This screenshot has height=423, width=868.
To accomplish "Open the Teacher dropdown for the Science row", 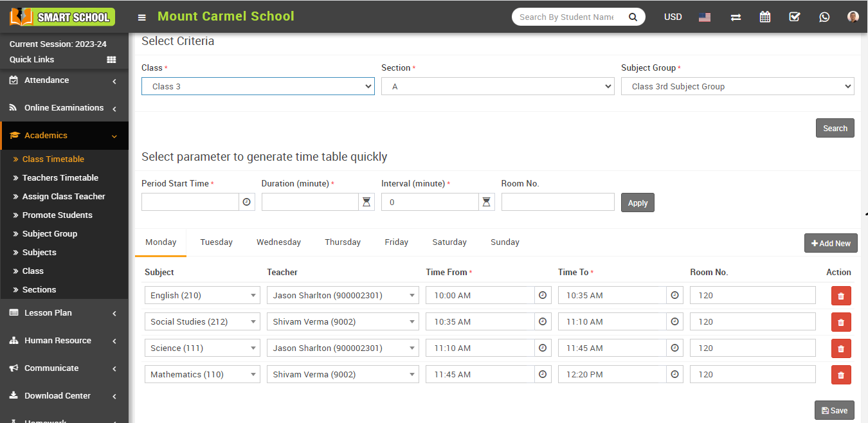I will (x=342, y=348).
